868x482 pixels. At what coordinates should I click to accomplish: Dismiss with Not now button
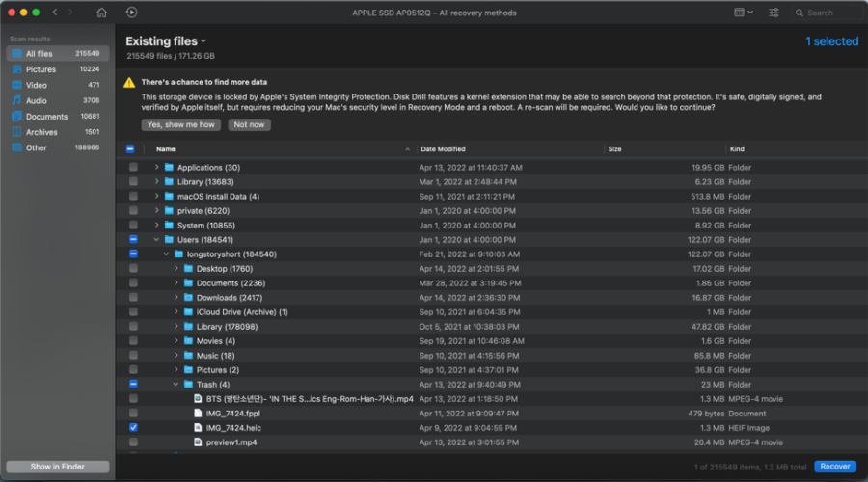[249, 124]
